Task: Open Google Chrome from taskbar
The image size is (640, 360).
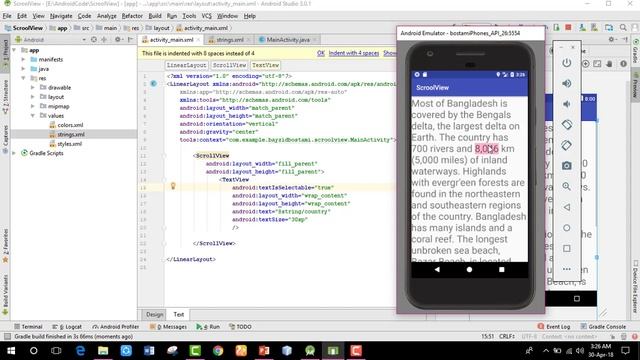Action: click(218, 351)
